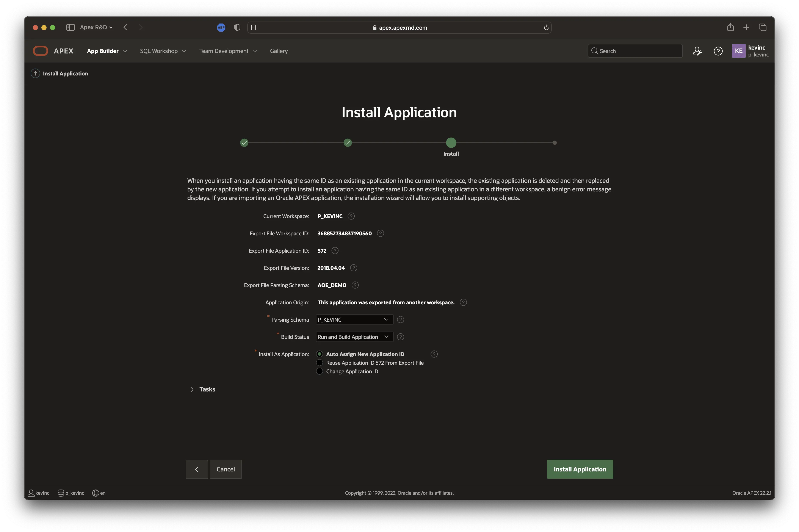Click the AdBlock Plus extension icon

point(221,27)
